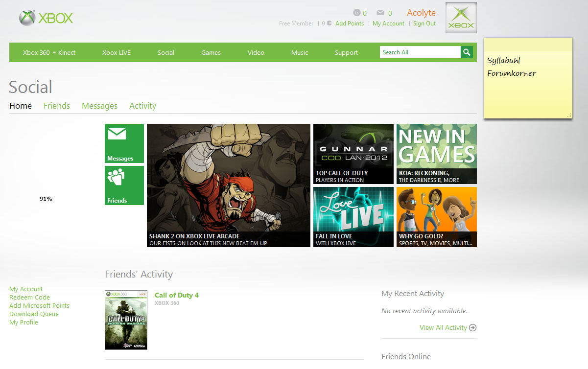The height and width of the screenshot is (369, 588).
Task: Open the Social menu in green bar
Action: [x=166, y=52]
